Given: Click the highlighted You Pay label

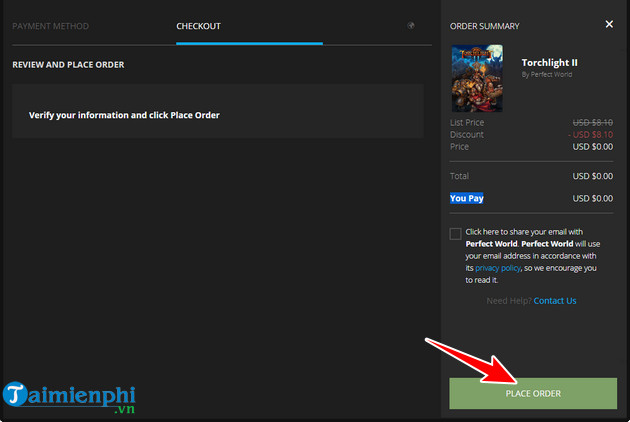Looking at the screenshot, I should [x=466, y=198].
